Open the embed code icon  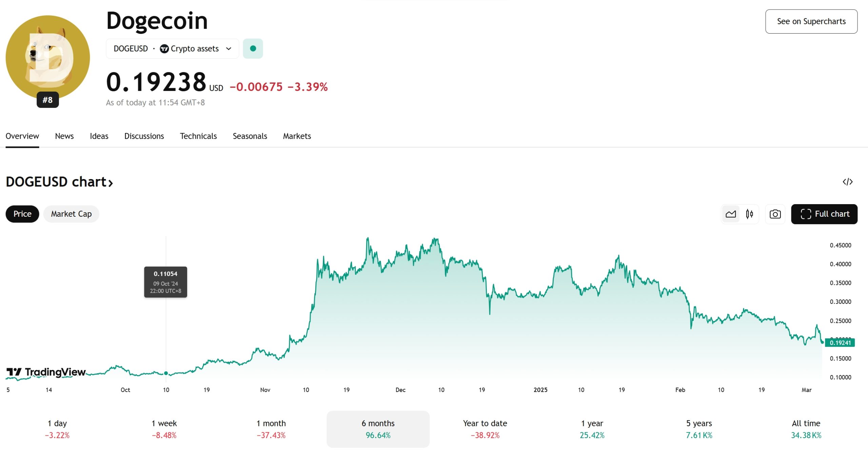click(847, 182)
